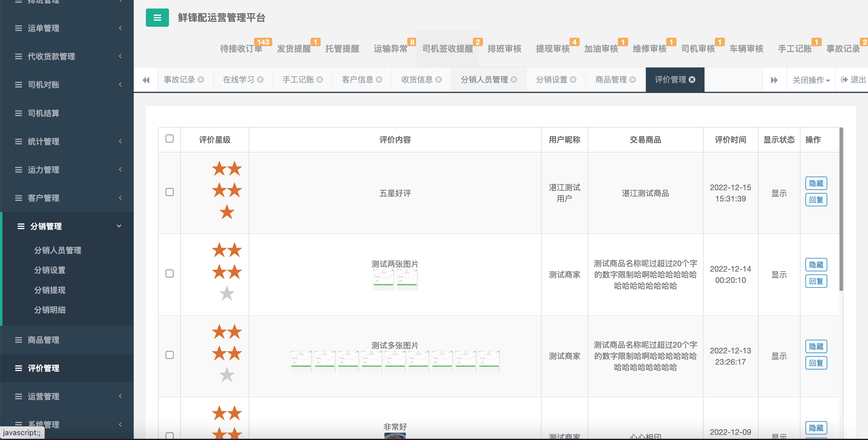The width and height of the screenshot is (868, 440).
Task: Click the 143 badge on 待接收订单
Action: pos(263,42)
